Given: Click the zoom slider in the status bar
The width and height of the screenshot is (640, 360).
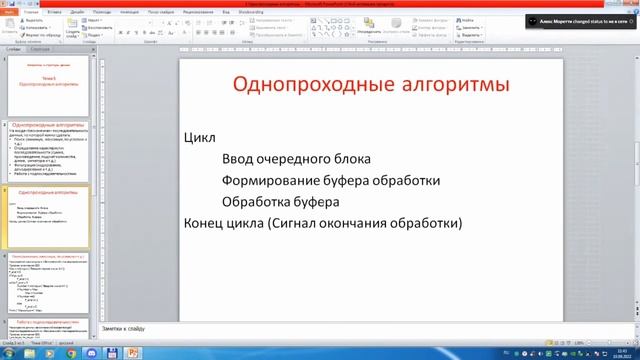Looking at the screenshot, I should (x=609, y=343).
